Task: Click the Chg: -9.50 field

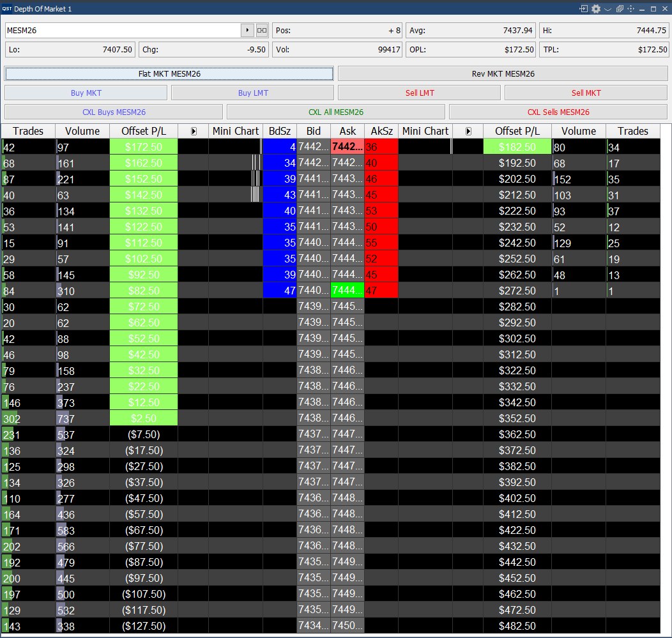Action: point(204,50)
